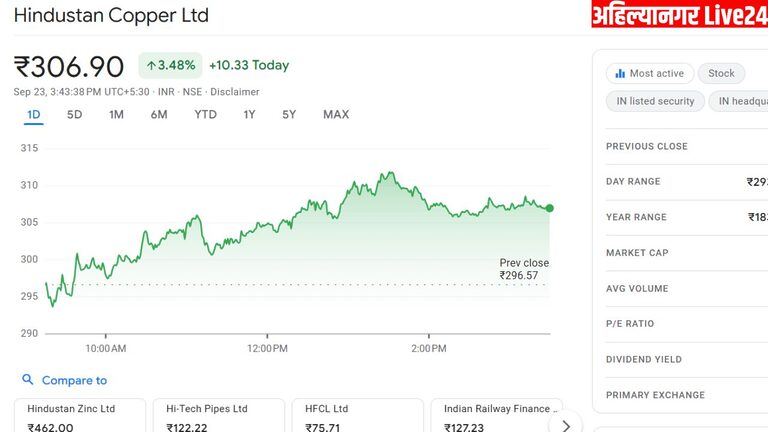Open the MAX chart range
The width and height of the screenshot is (768, 432).
(336, 115)
